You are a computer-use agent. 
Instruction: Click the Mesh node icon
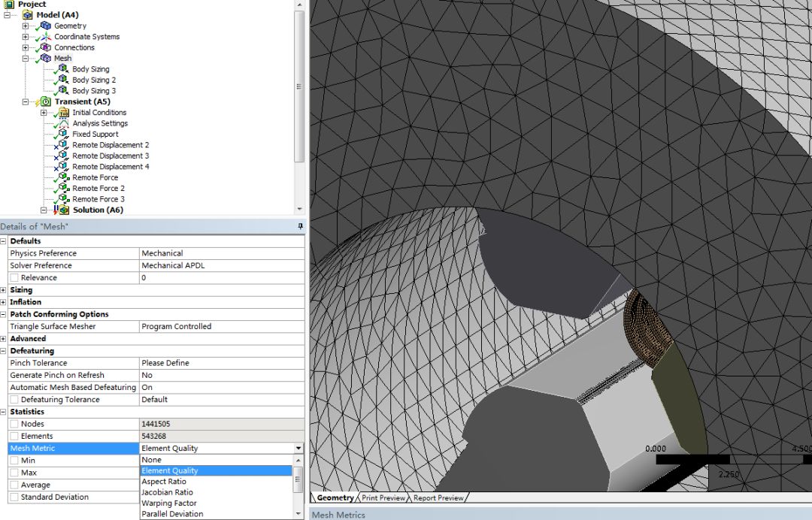pyautogui.click(x=46, y=59)
